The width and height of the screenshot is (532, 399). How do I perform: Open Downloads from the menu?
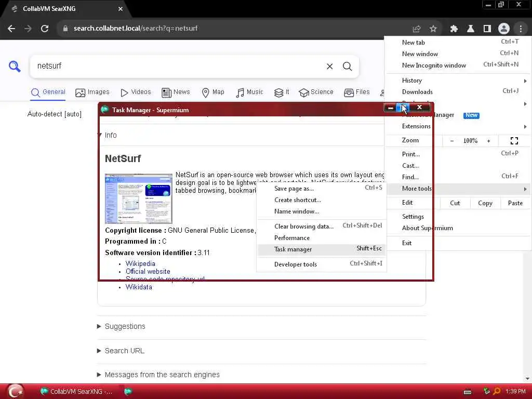tap(458, 92)
